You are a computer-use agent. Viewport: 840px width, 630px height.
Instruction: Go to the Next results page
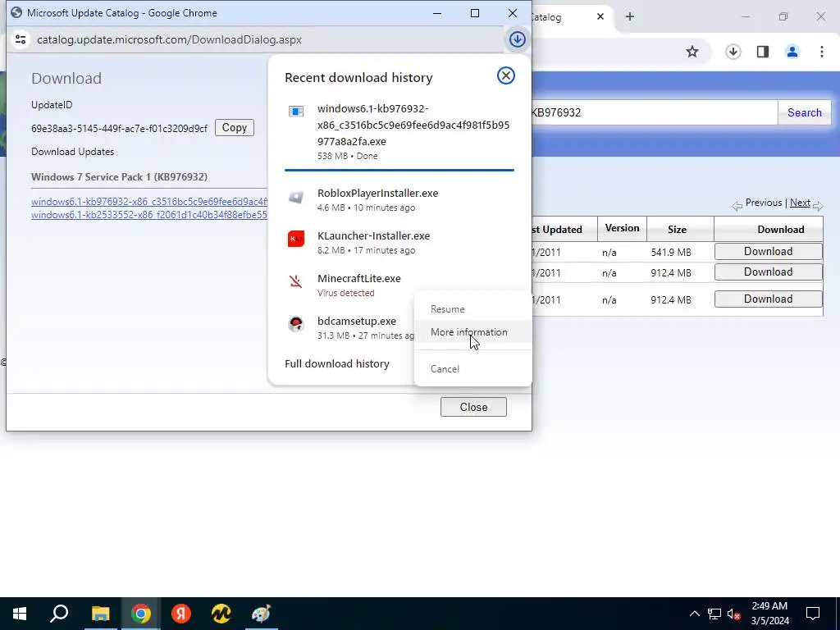[800, 203]
